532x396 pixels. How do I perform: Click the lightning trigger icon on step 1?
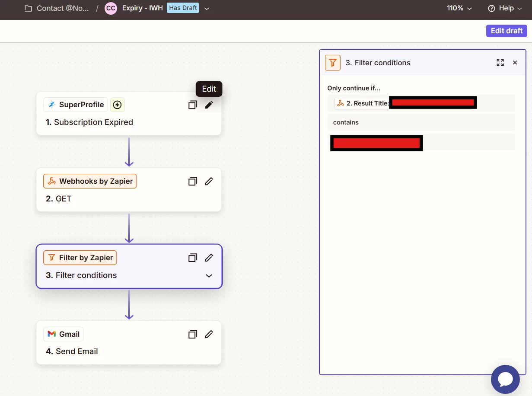click(x=117, y=105)
